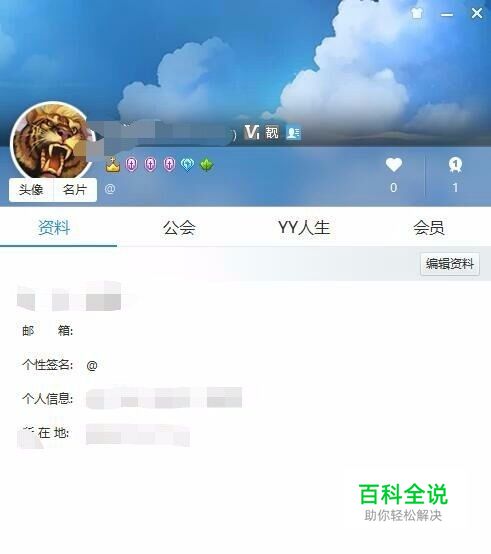Minimize the profile window
Image resolution: width=491 pixels, height=554 pixels.
(x=447, y=14)
